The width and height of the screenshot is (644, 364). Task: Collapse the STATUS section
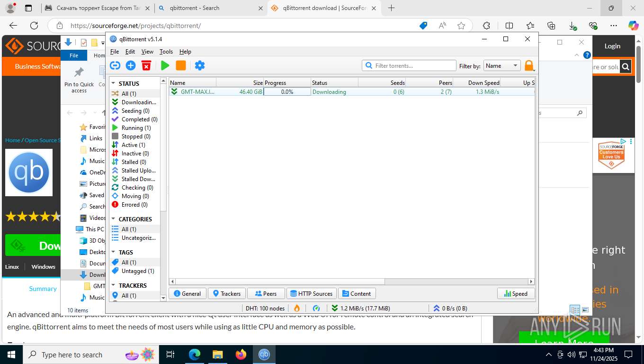[114, 83]
